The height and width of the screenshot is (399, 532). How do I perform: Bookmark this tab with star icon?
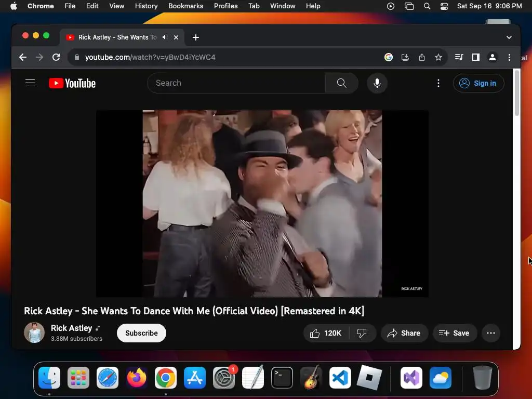(438, 57)
